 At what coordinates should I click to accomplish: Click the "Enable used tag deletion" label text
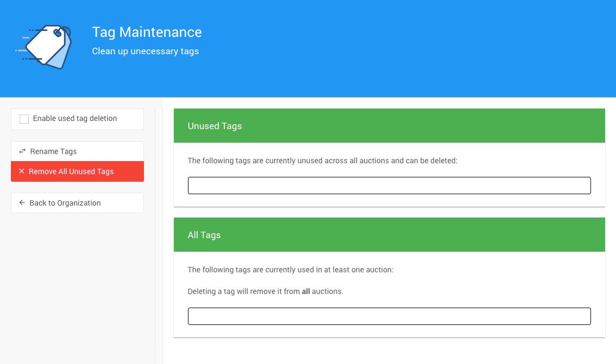click(x=74, y=118)
